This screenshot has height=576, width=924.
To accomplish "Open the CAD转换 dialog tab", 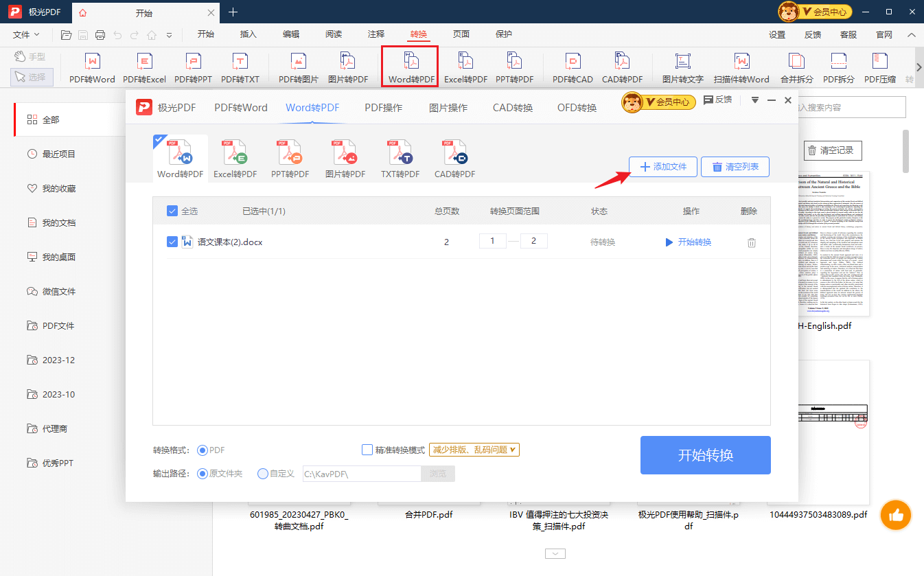I will pyautogui.click(x=513, y=108).
